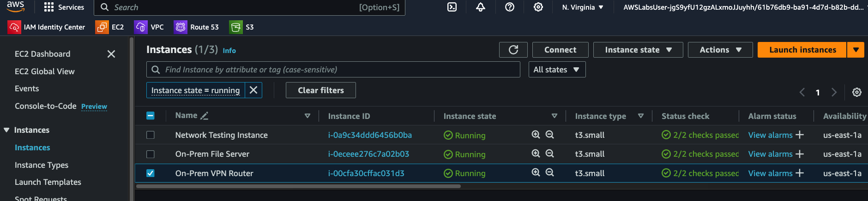Go to Launch Templates in sidebar
Screen dimensions: 868x201
tap(48, 182)
